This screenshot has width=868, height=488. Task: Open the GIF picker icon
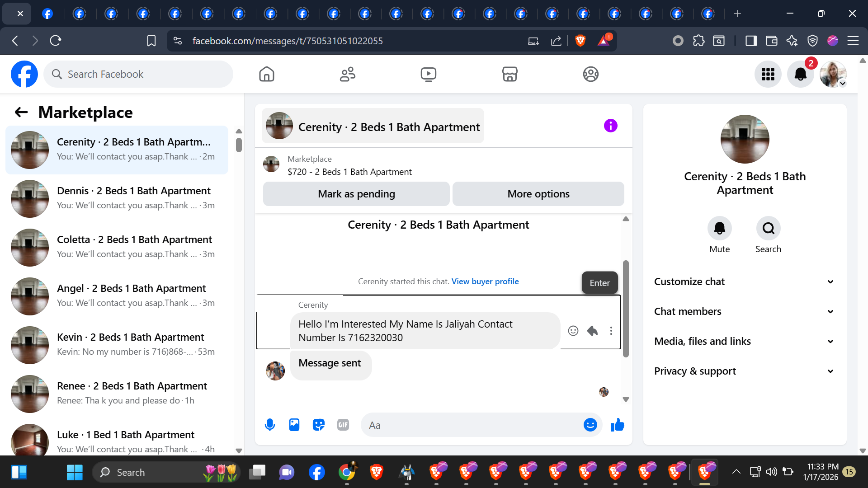click(x=343, y=425)
